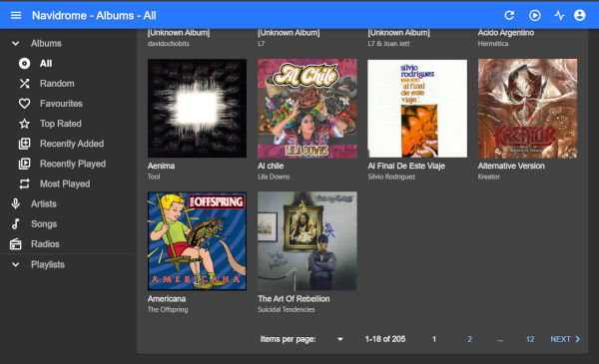Click the Americana album title text
The image size is (599, 364).
tap(167, 299)
